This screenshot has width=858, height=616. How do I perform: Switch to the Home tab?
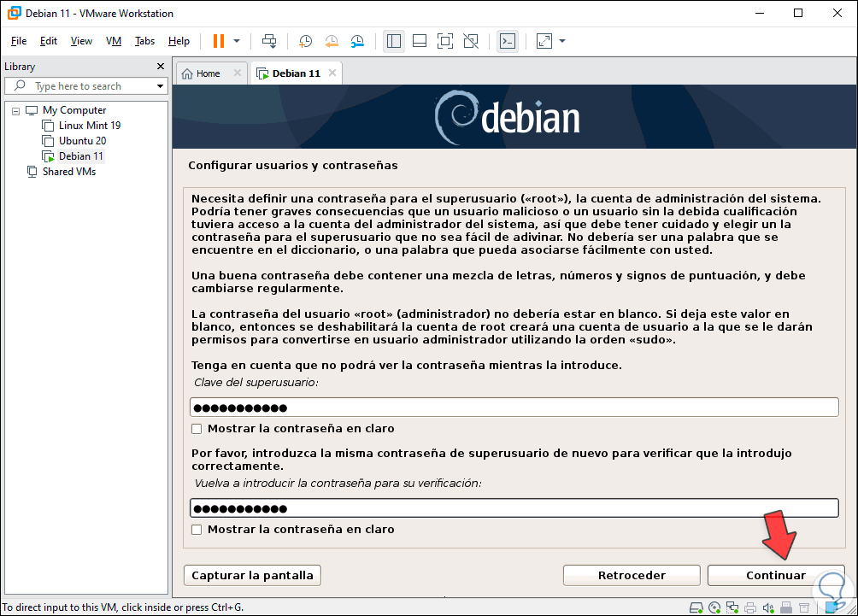[x=208, y=73]
